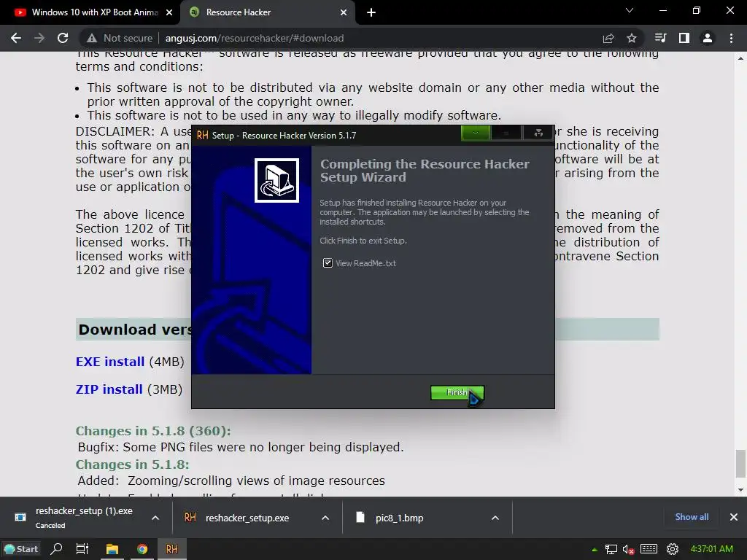Image resolution: width=747 pixels, height=560 pixels.
Task: Open the Start menu
Action: [21, 549]
